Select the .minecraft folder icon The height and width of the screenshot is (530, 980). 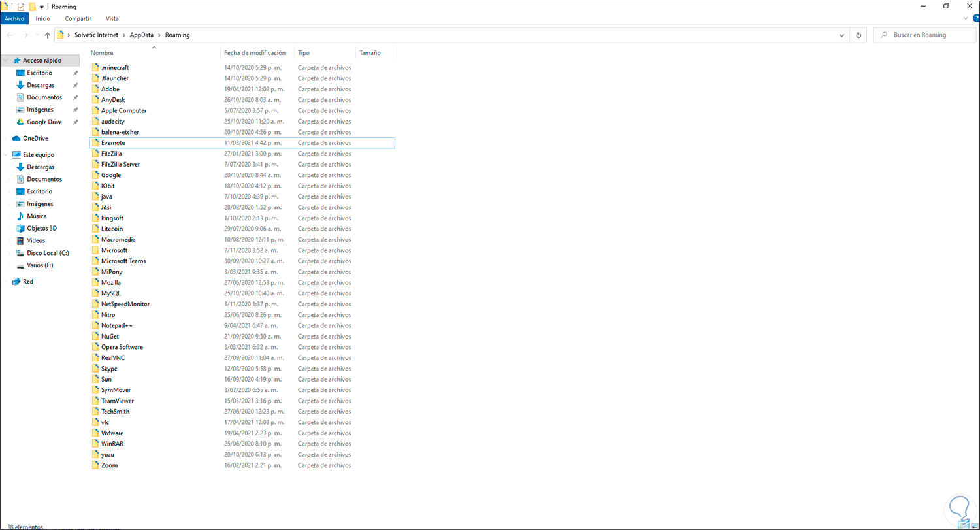95,67
